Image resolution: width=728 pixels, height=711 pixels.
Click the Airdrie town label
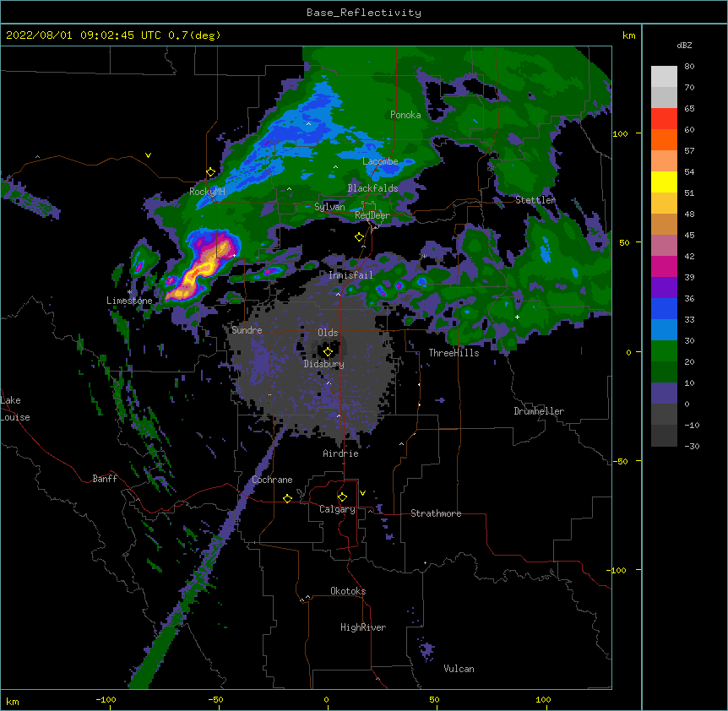tap(341, 453)
